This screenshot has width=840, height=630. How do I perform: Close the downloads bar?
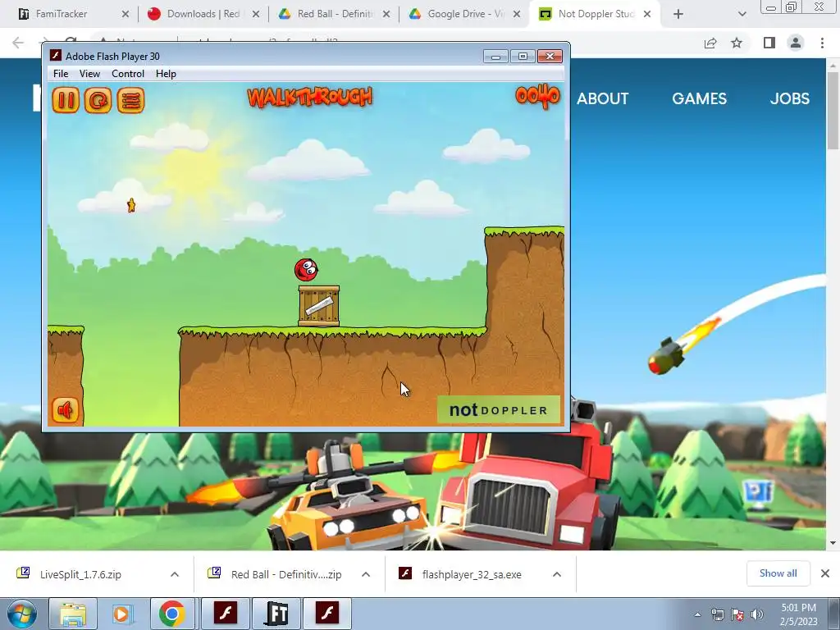825,573
